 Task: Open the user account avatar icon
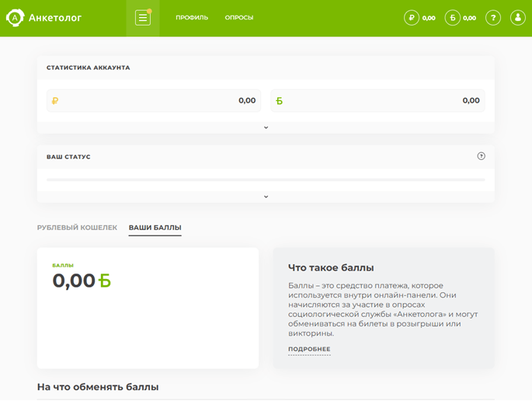tap(518, 18)
